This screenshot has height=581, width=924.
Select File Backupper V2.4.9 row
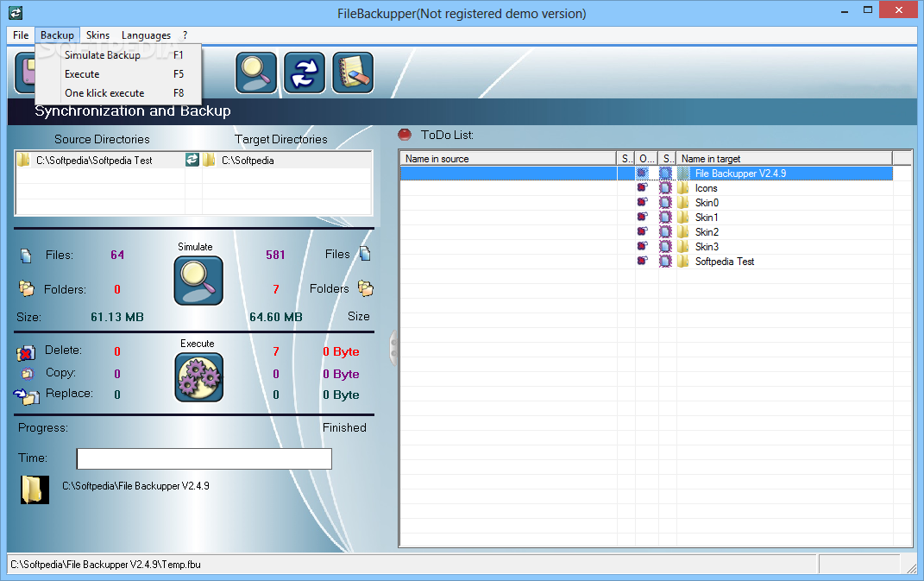[646, 174]
